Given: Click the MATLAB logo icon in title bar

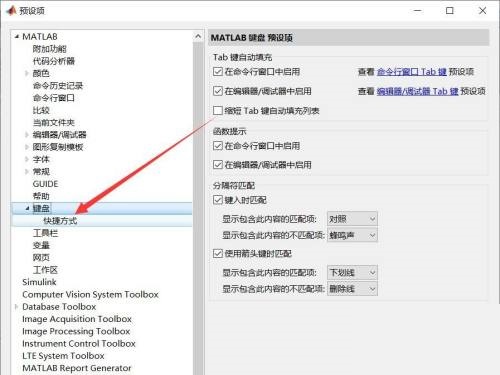Looking at the screenshot, I should click(x=11, y=11).
